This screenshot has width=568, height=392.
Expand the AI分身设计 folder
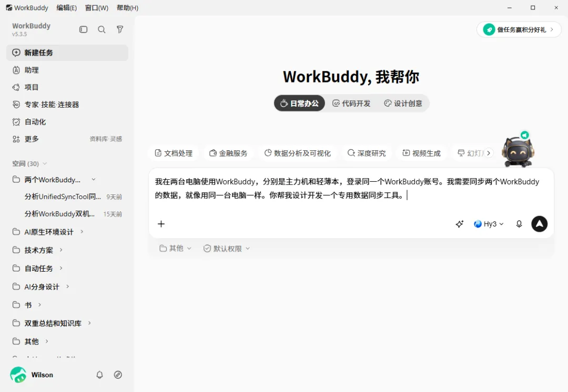point(67,287)
